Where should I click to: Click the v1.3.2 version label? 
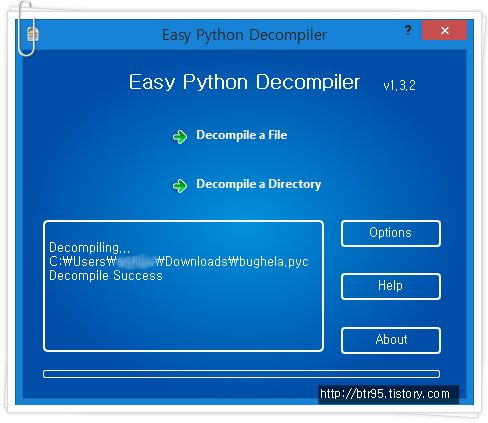(399, 86)
